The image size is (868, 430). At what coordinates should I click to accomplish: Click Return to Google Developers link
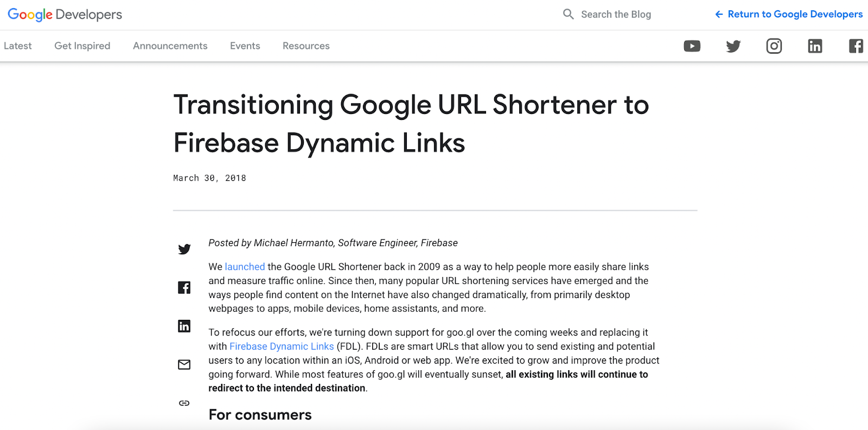pos(789,14)
